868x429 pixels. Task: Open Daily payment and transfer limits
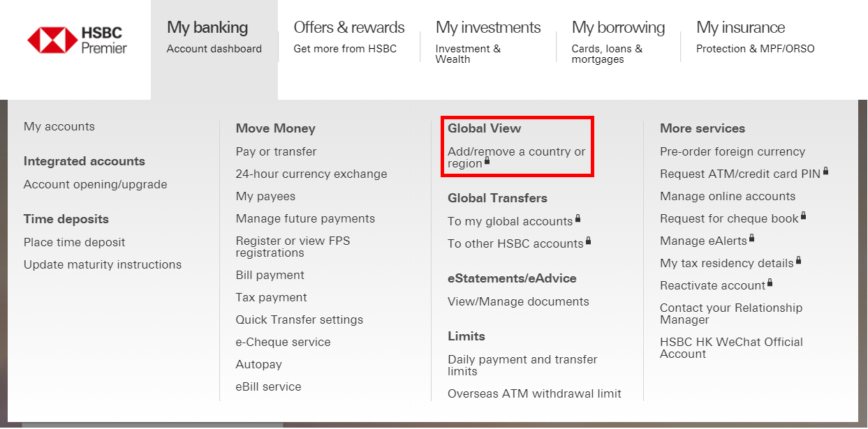(x=522, y=366)
